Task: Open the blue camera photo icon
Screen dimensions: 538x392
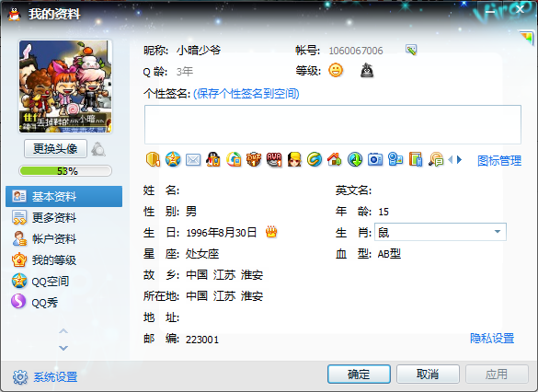Action: (375, 159)
